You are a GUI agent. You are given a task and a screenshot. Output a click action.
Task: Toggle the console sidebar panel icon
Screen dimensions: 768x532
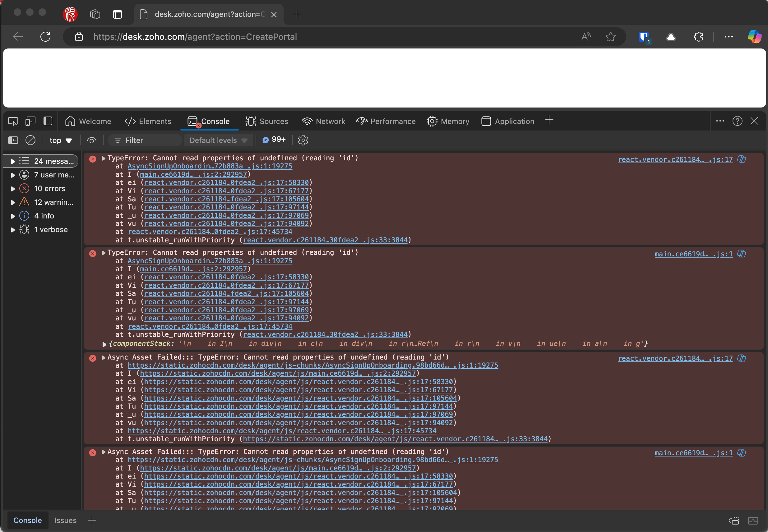coord(13,140)
